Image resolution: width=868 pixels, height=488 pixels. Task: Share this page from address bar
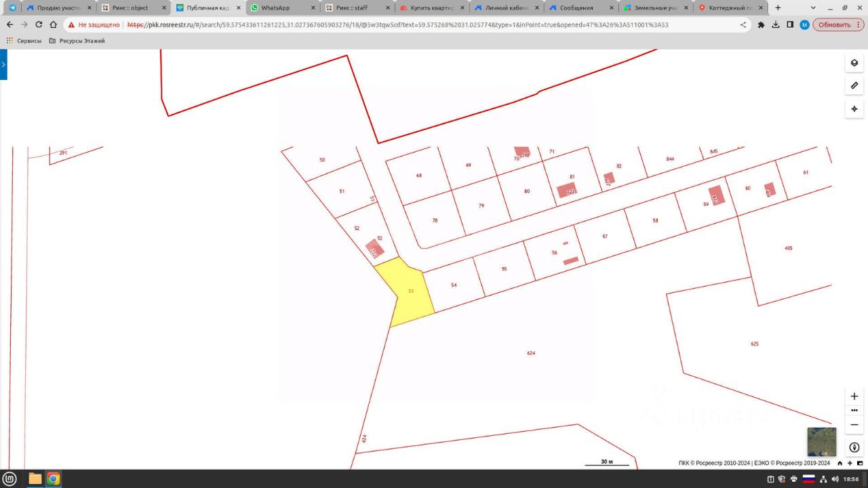(x=743, y=24)
